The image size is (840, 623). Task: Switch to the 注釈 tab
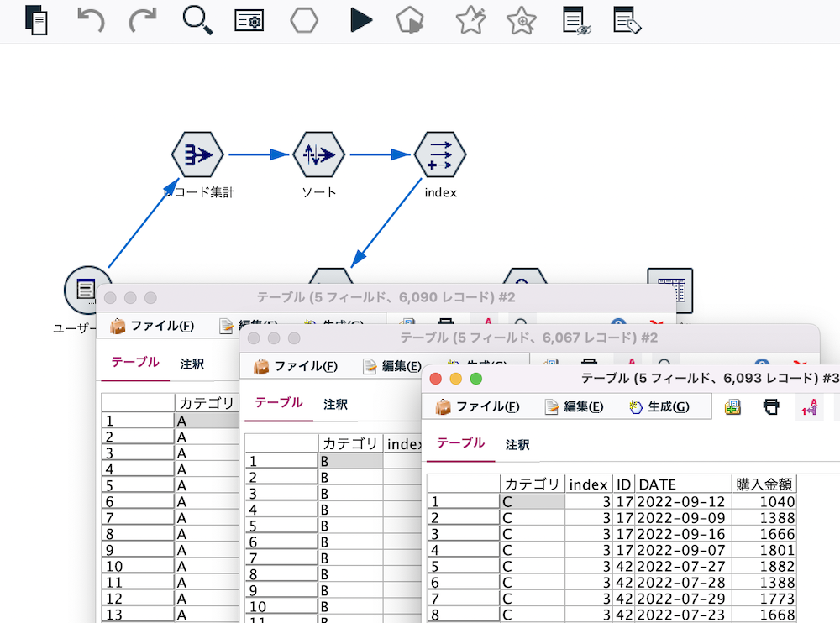(517, 445)
